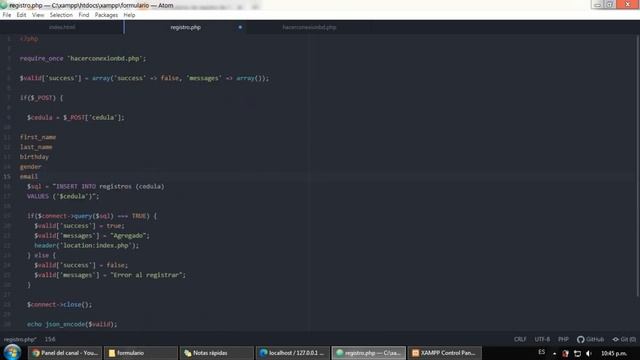Viewport: 640px width, 360px height.
Task: Open Notas rápidas taskbar item
Action: 216,353
